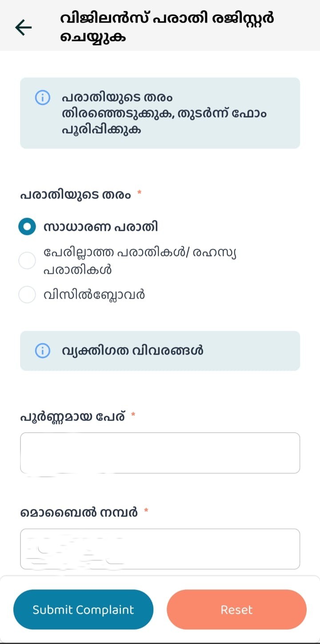The height and width of the screenshot is (644, 320).
Task: Click the പരാതിയുടെ തരം section label
Action: [75, 194]
